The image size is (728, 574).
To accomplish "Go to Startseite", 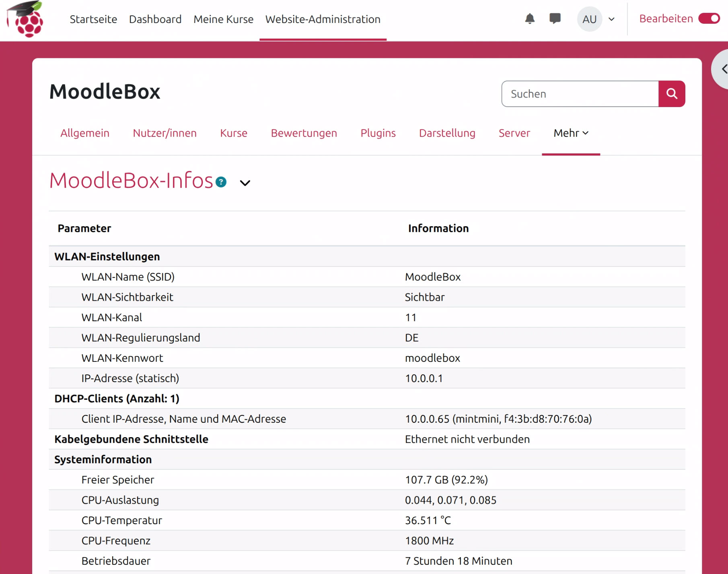I will tap(93, 19).
